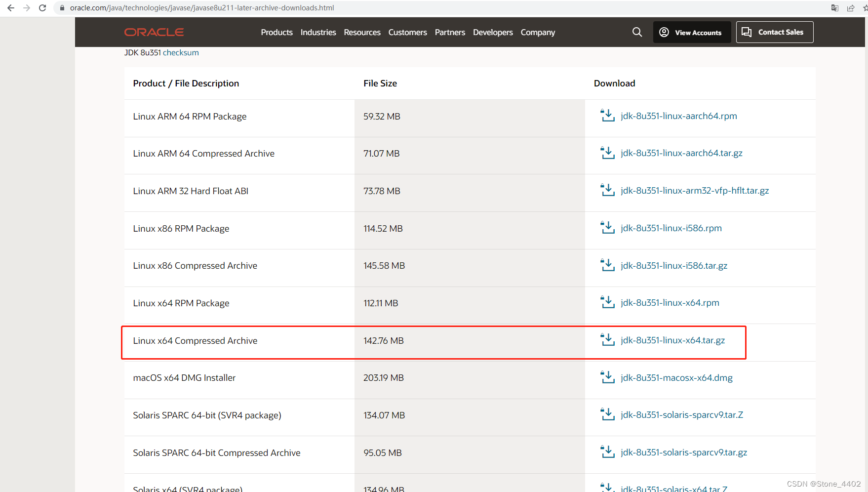Click the View Accounts button
This screenshot has height=492, width=868.
coord(692,32)
